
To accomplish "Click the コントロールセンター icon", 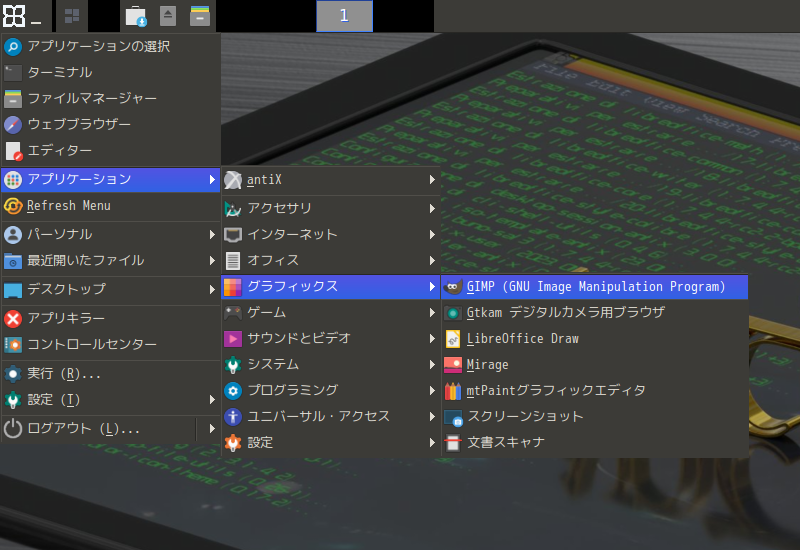I will coord(13,345).
